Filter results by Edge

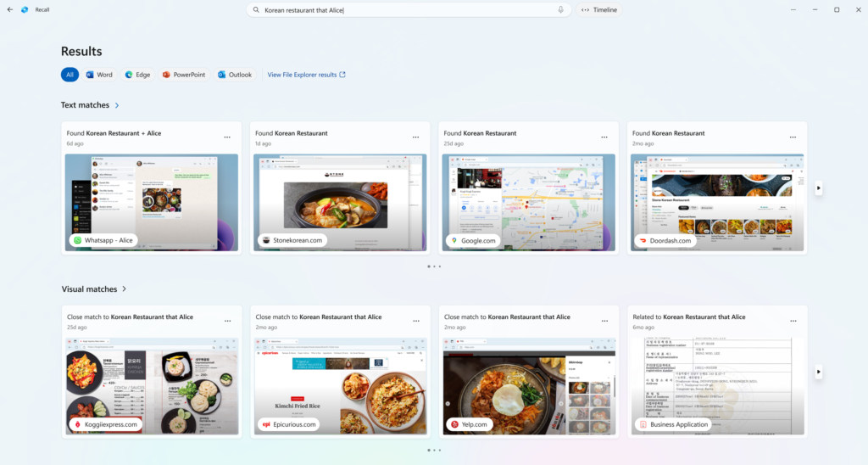tap(137, 75)
